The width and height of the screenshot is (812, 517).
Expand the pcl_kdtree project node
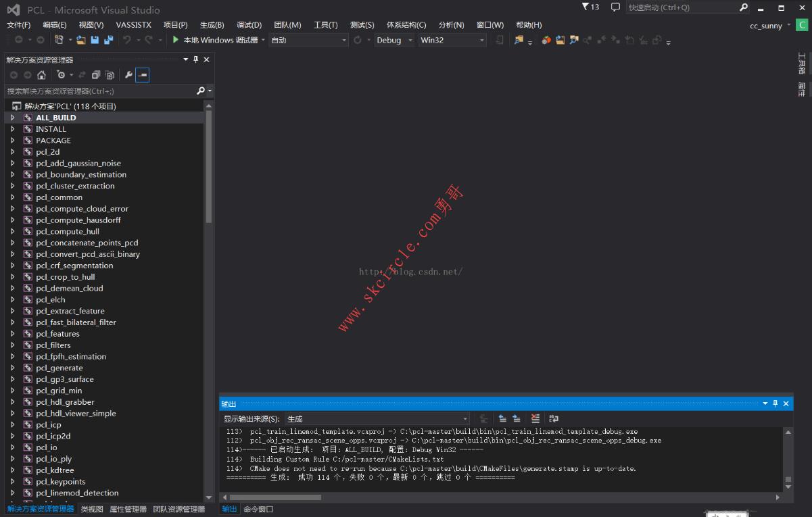pyautogui.click(x=12, y=470)
